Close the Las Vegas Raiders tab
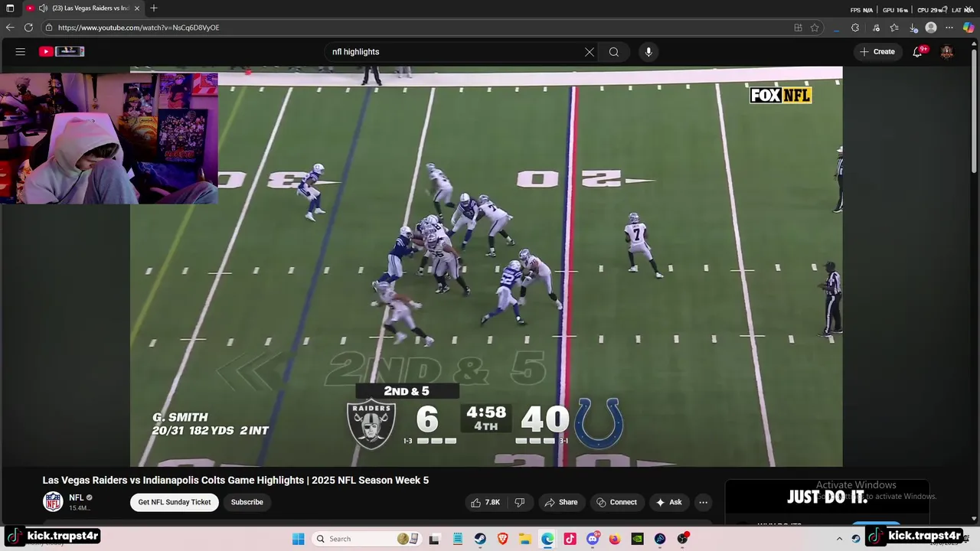 click(136, 8)
